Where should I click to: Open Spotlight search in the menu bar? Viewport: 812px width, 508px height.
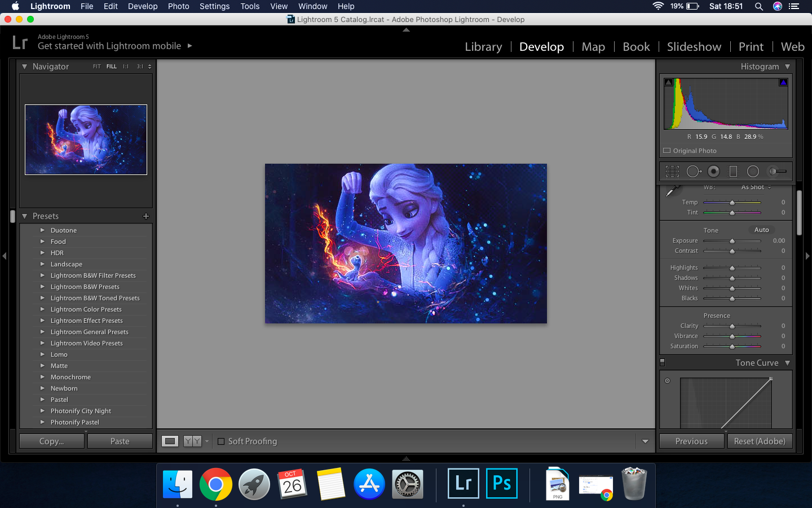759,6
